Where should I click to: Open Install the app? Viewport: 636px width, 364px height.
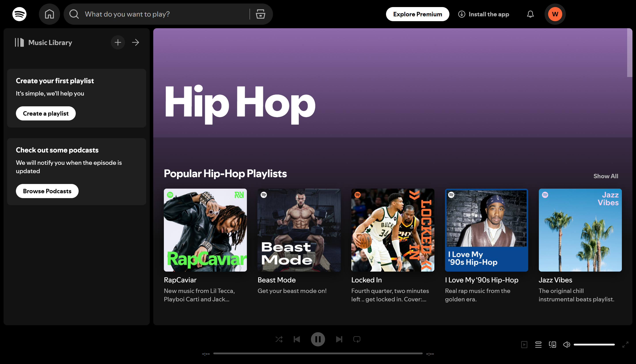[484, 14]
